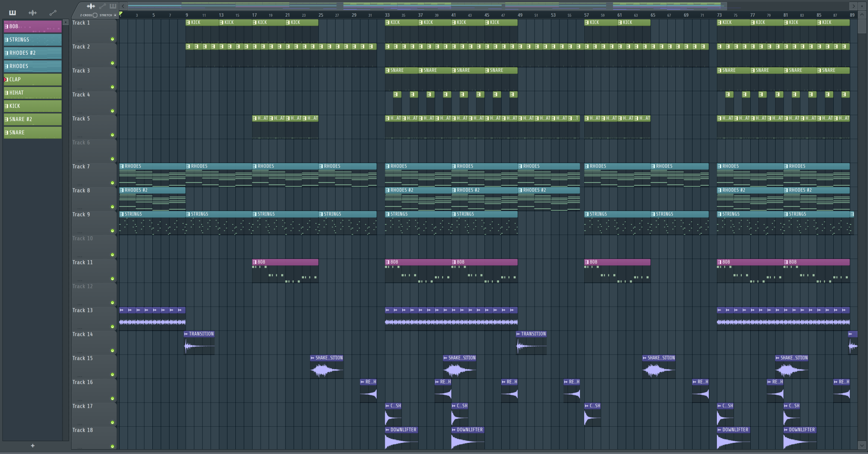Click the right arrow of the overview scrollbar

pos(853,6)
